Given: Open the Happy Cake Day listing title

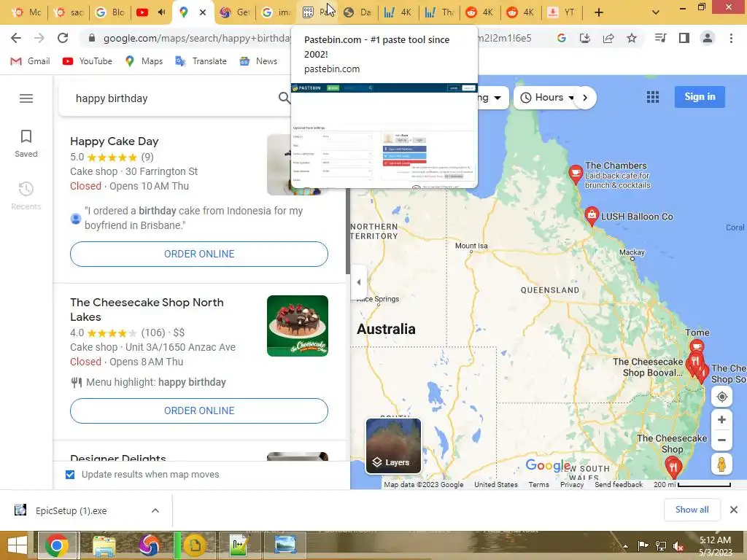Looking at the screenshot, I should (x=115, y=141).
